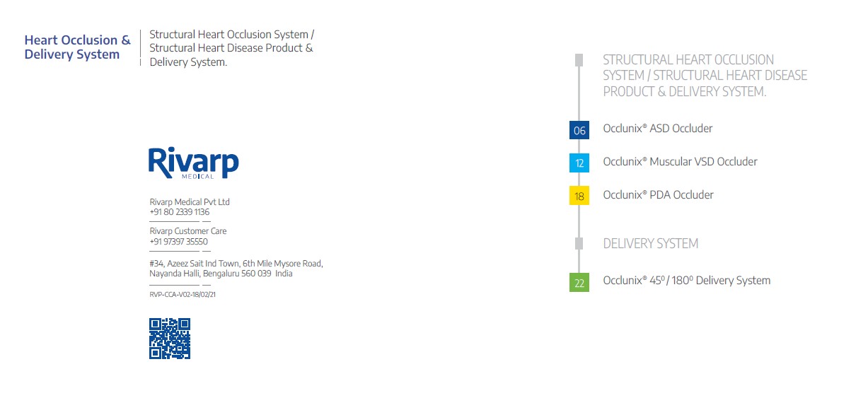Viewport: 868px width, 393px height.
Task: Open the Occlunix ASD Occluder entry
Action: point(658,129)
